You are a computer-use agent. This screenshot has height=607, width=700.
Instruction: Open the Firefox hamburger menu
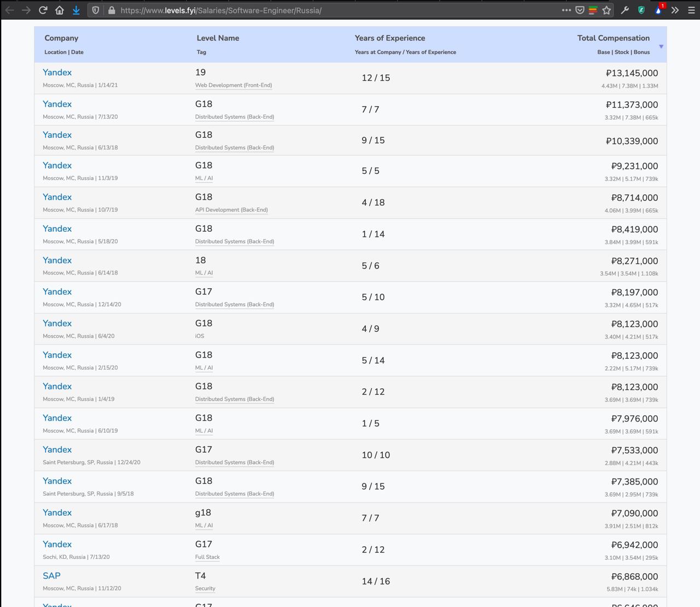(691, 10)
